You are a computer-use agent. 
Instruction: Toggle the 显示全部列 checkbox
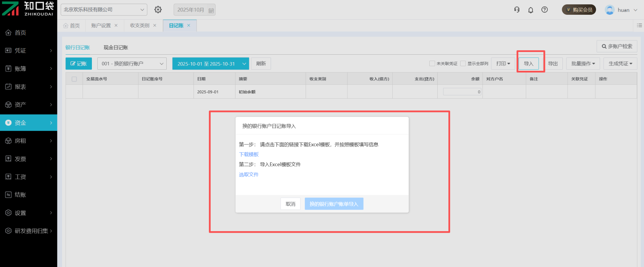coord(463,63)
